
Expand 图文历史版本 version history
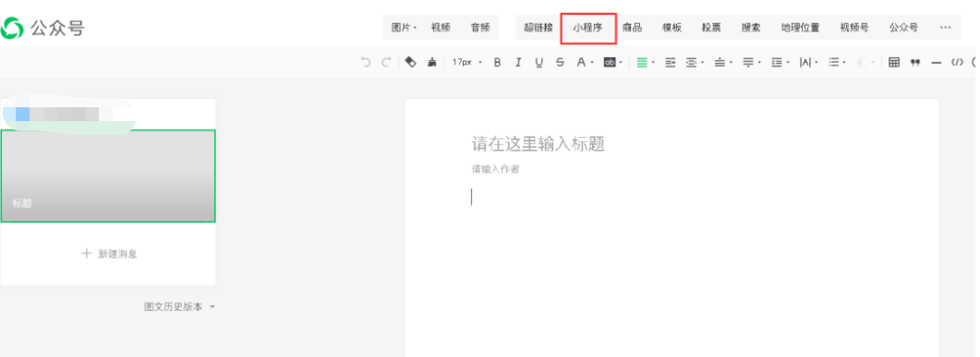click(179, 307)
